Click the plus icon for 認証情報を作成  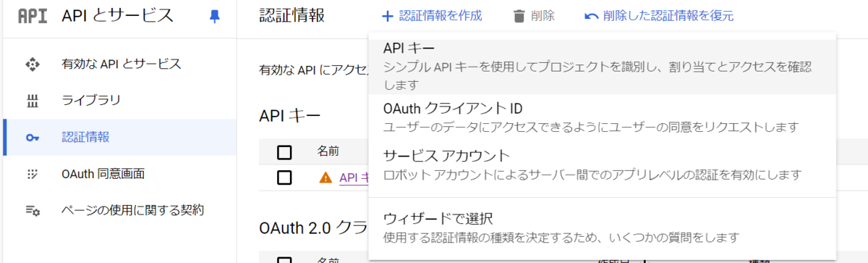point(388,16)
